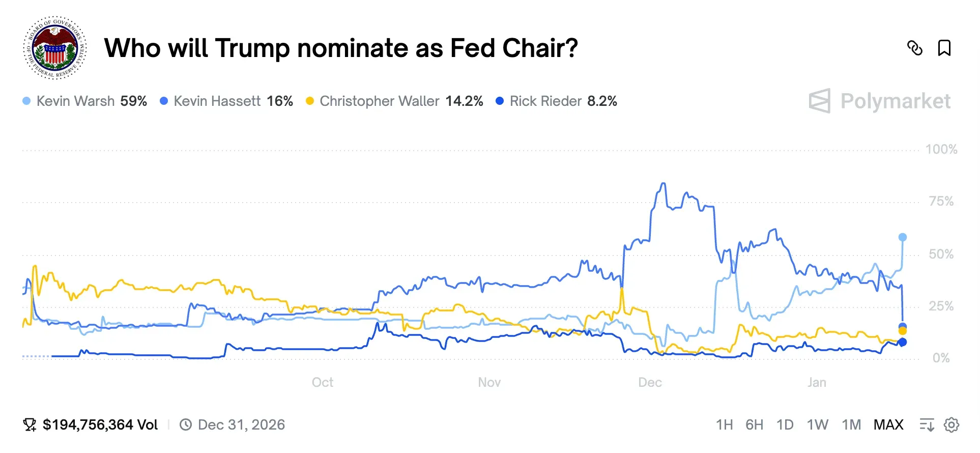Click Christopher Waller's yellow legend dot
The image size is (980, 453).
pos(309,101)
